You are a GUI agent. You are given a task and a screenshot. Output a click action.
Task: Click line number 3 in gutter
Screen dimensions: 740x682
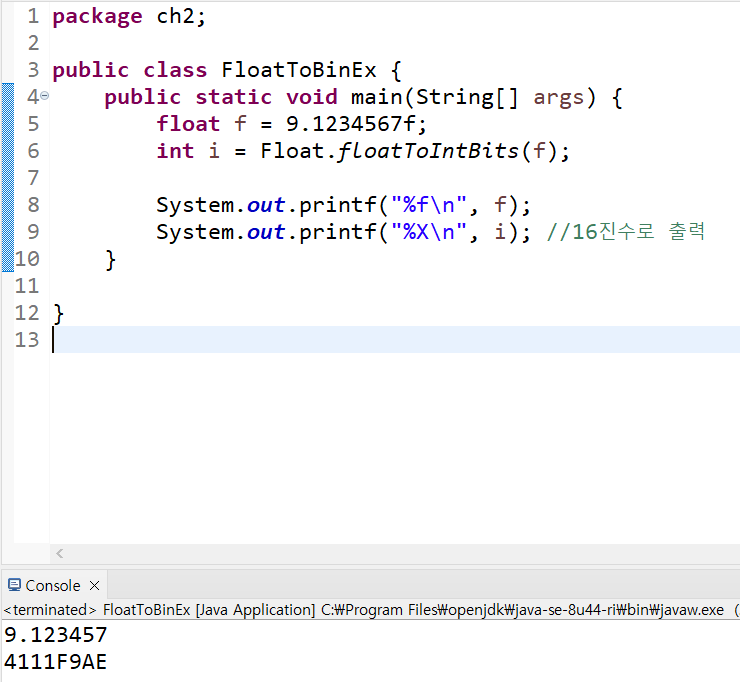tap(33, 70)
